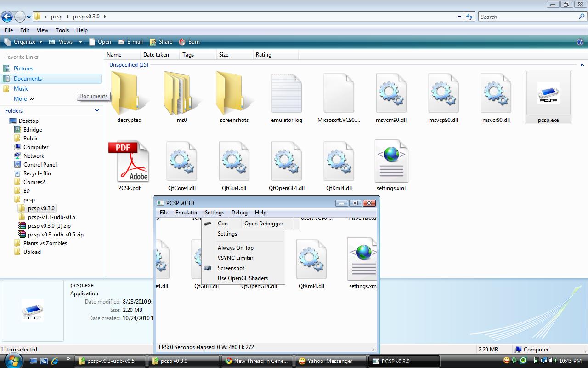This screenshot has height=368, width=588.
Task: Open the PCSP Debug menu
Action: (239, 213)
